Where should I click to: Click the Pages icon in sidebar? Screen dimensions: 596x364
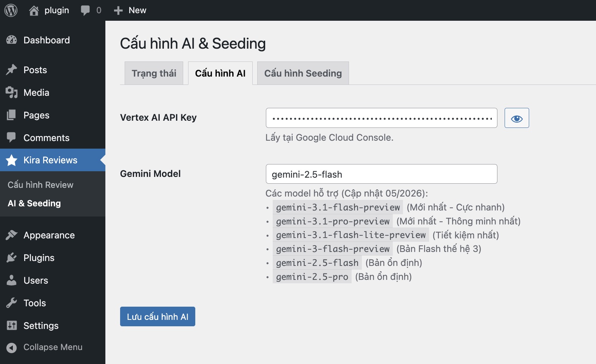pyautogui.click(x=12, y=115)
